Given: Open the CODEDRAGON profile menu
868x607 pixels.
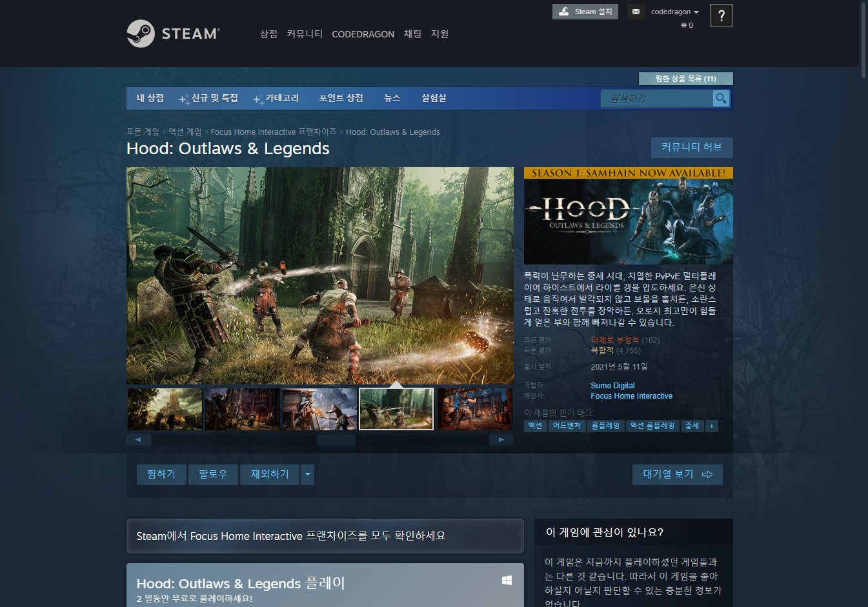Looking at the screenshot, I should [x=363, y=34].
